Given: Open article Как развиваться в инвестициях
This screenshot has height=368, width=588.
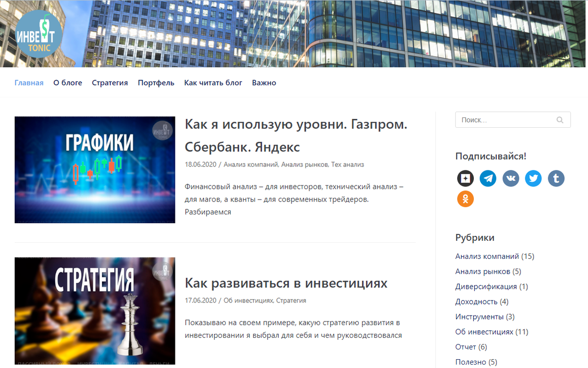Looking at the screenshot, I should pyautogui.click(x=286, y=283).
